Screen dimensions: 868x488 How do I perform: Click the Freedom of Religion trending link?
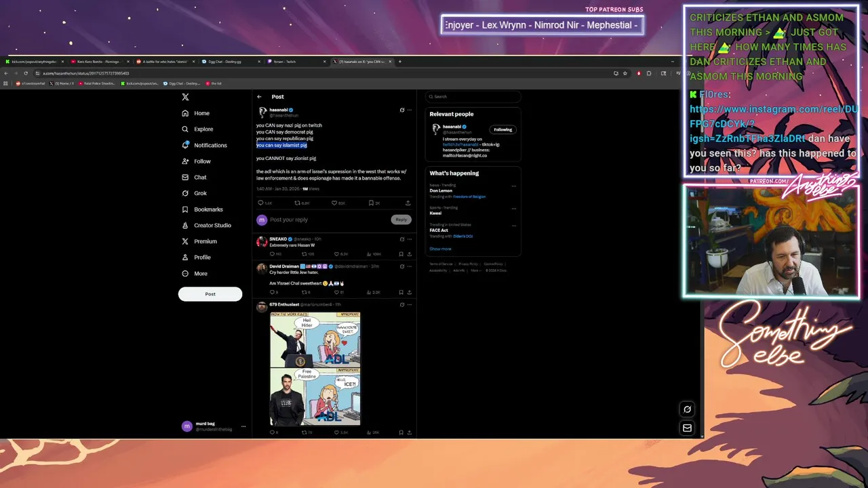pos(469,197)
